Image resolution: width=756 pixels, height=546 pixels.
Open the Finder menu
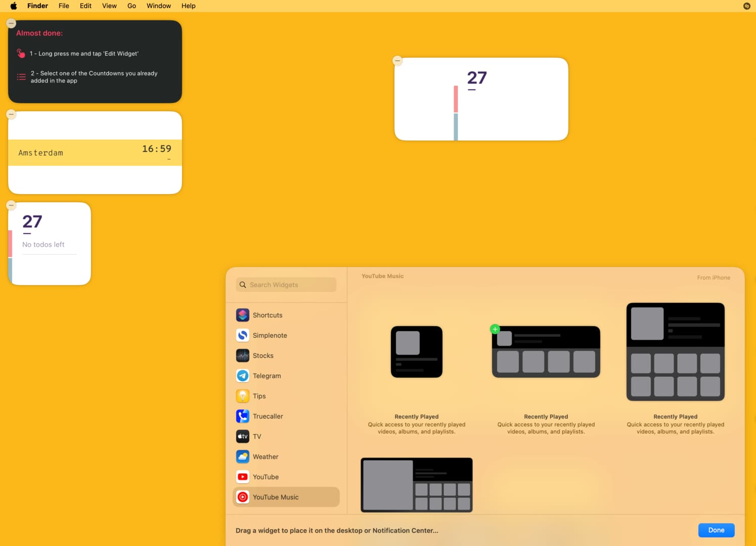pyautogui.click(x=37, y=6)
